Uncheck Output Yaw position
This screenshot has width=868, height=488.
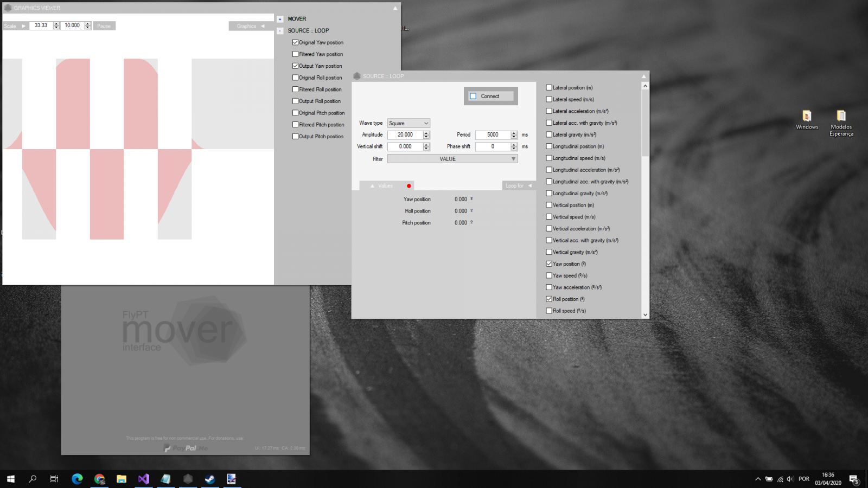point(296,66)
